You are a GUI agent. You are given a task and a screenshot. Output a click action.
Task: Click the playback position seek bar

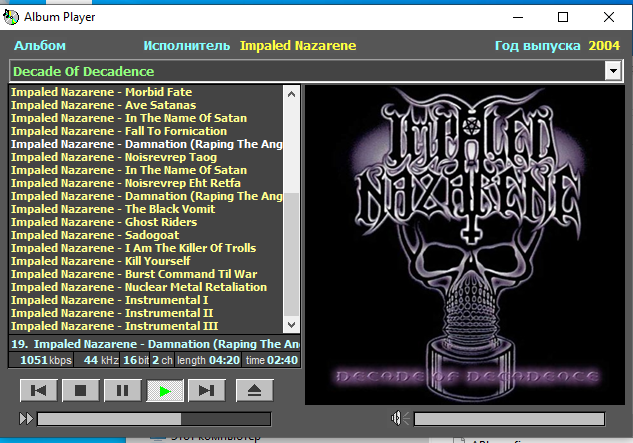point(154,419)
